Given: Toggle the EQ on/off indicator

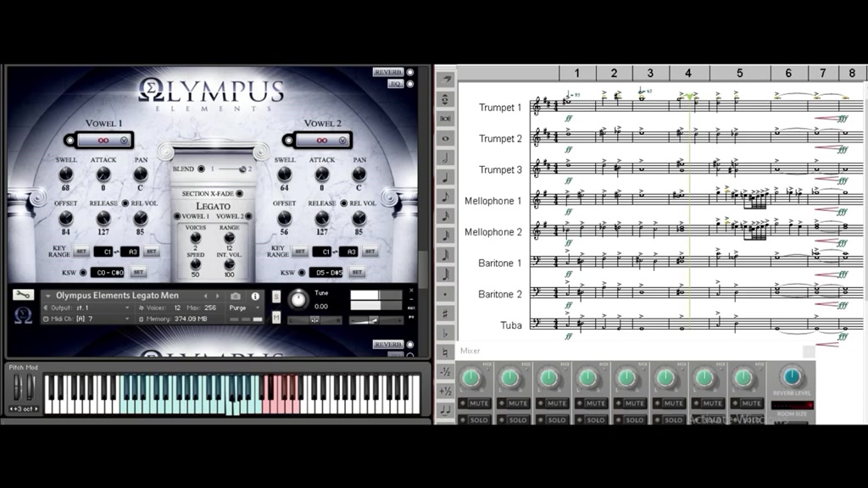Looking at the screenshot, I should point(410,84).
